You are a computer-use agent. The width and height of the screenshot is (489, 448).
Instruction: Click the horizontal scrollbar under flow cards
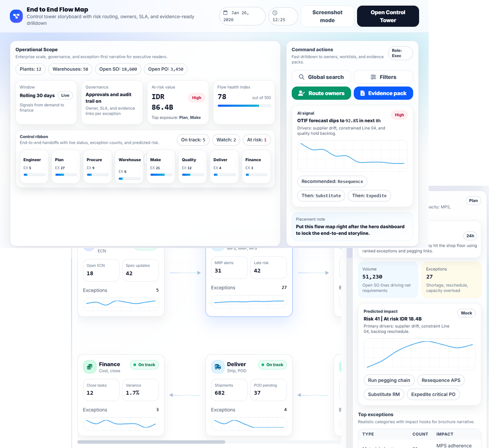tap(151, 442)
